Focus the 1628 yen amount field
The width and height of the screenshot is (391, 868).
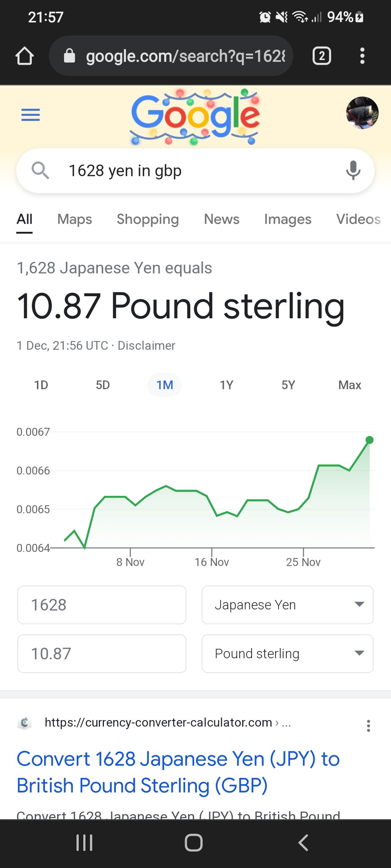pyautogui.click(x=102, y=605)
